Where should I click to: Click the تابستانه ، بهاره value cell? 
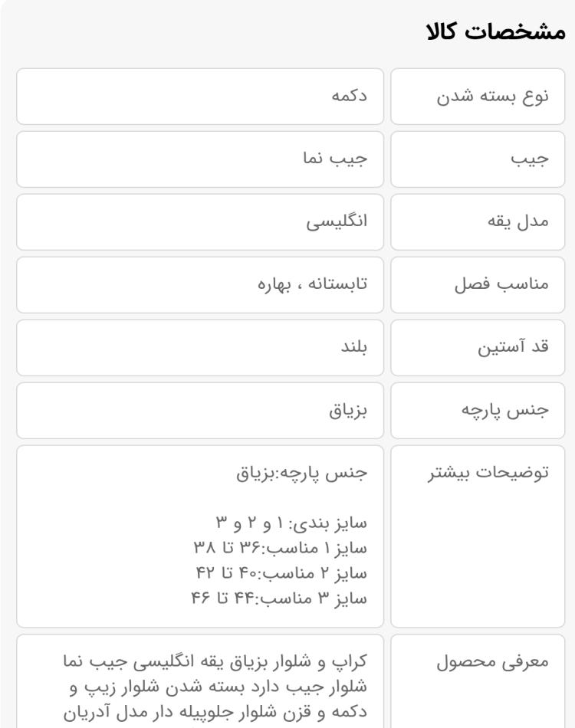(x=200, y=284)
